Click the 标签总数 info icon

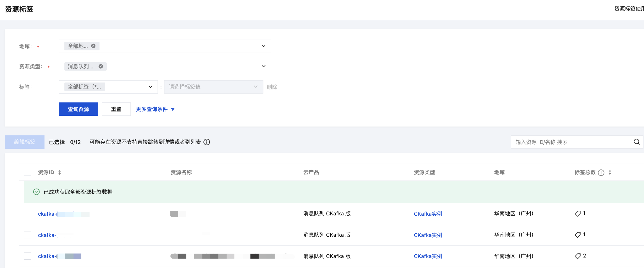(x=601, y=173)
